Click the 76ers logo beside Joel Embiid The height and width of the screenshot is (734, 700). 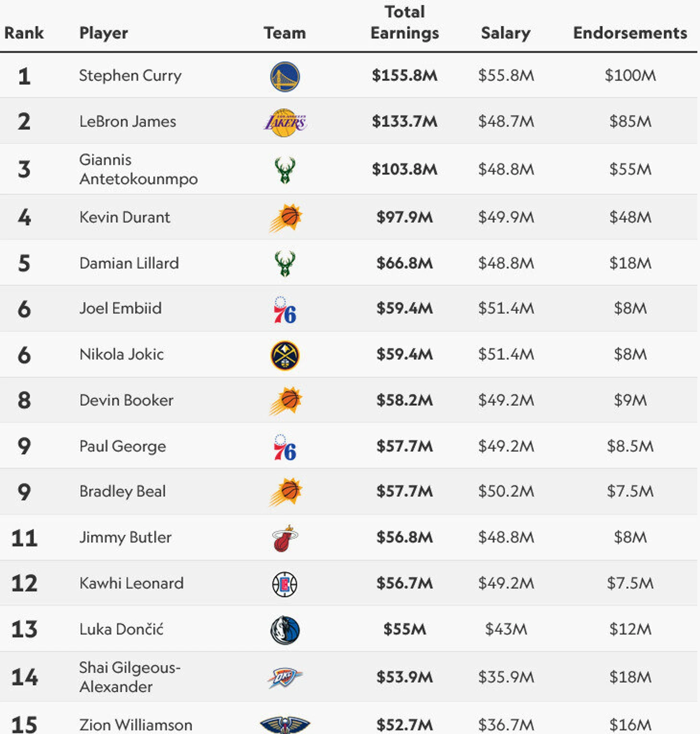285,309
